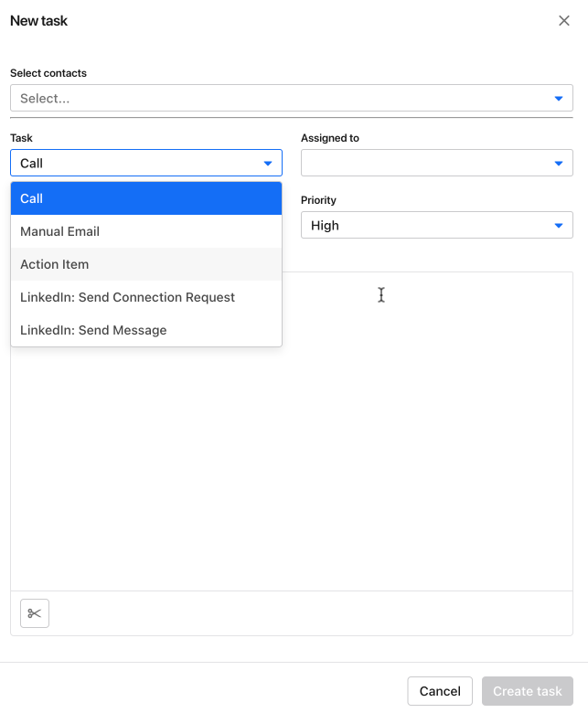Click the Select contacts field label
This screenshot has height=713, width=588.
[48, 73]
